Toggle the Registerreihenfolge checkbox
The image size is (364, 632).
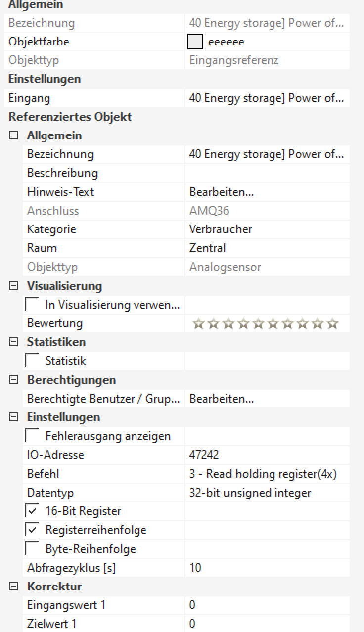pos(32,530)
